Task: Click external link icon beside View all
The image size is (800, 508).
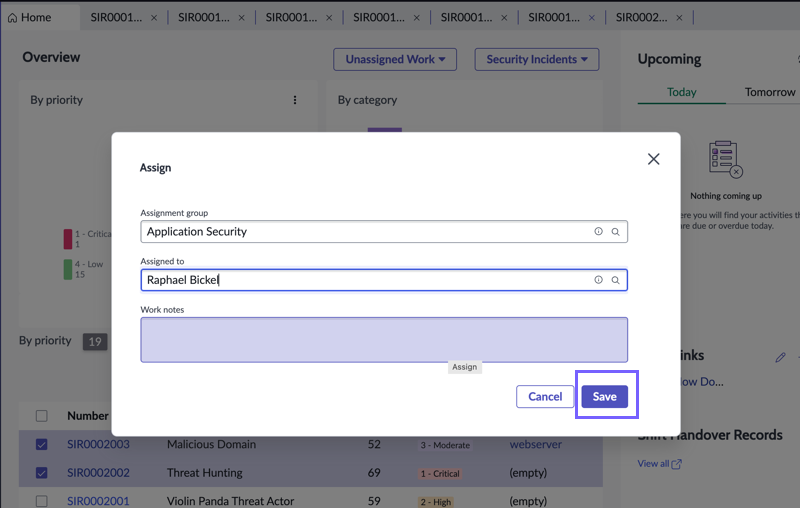Action: 677,464
